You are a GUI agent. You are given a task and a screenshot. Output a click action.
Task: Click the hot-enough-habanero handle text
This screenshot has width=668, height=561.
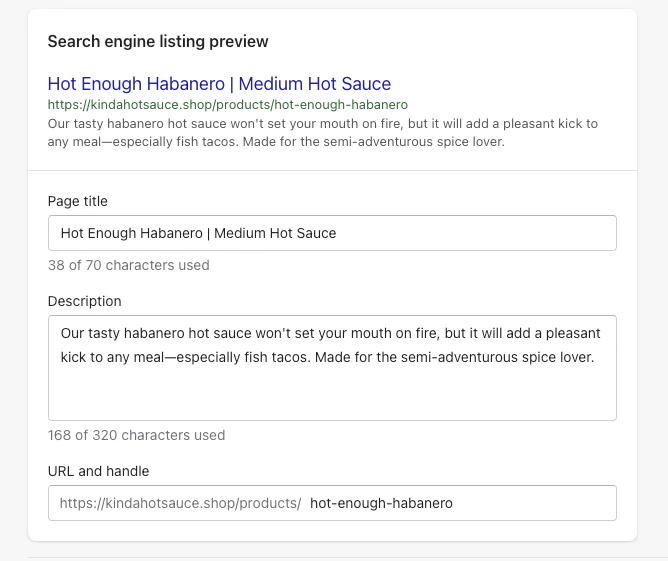pos(381,503)
